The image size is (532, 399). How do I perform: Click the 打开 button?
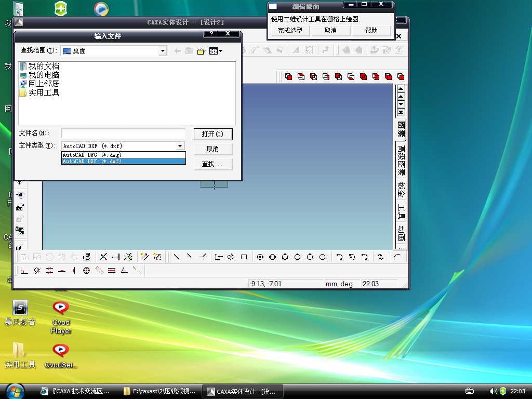click(x=212, y=134)
